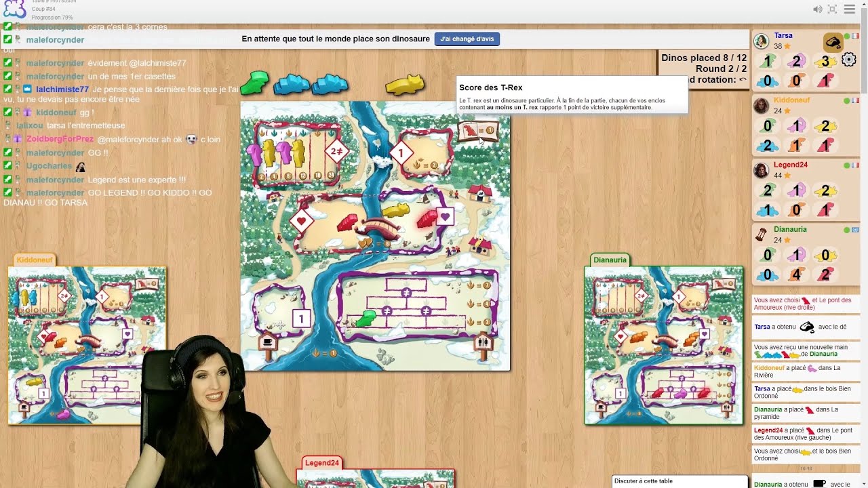
Task: Click log entry "Dianauria a placé dans La pyramide"
Action: click(x=805, y=413)
